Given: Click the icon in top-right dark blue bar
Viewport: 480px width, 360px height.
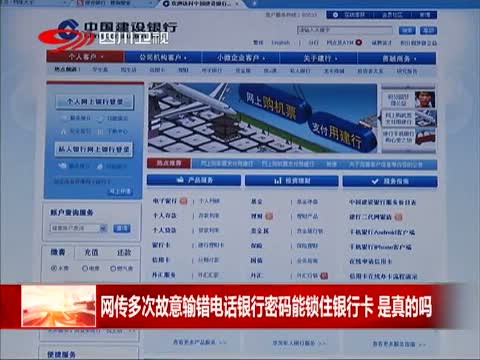Looking at the screenshot, I should [x=335, y=15].
